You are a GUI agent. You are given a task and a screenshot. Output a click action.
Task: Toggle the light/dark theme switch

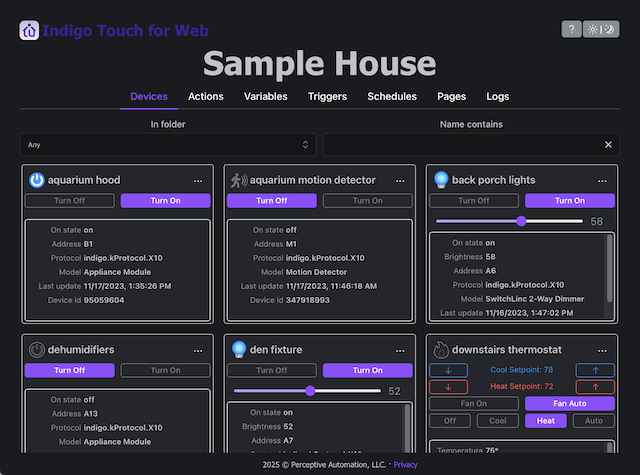(601, 29)
